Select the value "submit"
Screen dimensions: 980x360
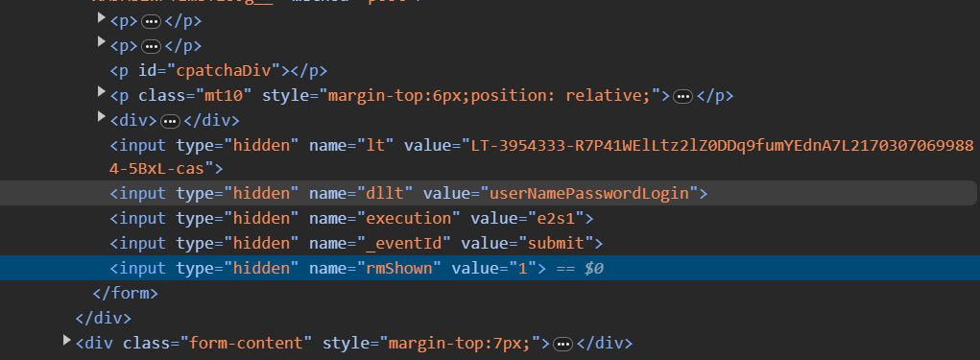556,243
